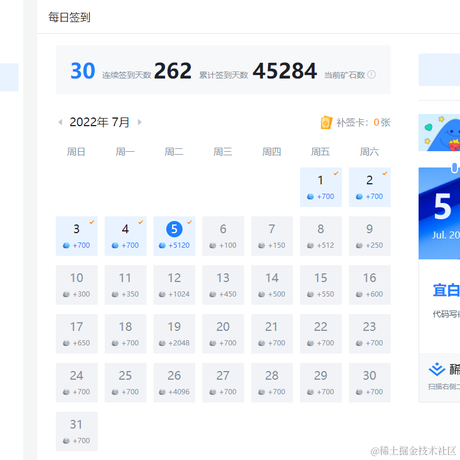Select calendar day 21 cell
The image size is (460, 460).
pos(272,334)
